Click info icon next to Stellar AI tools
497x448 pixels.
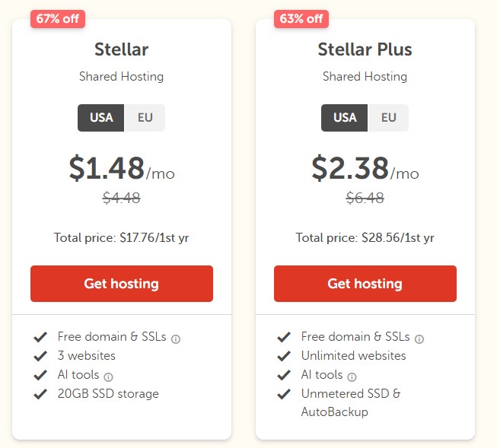coord(108,377)
